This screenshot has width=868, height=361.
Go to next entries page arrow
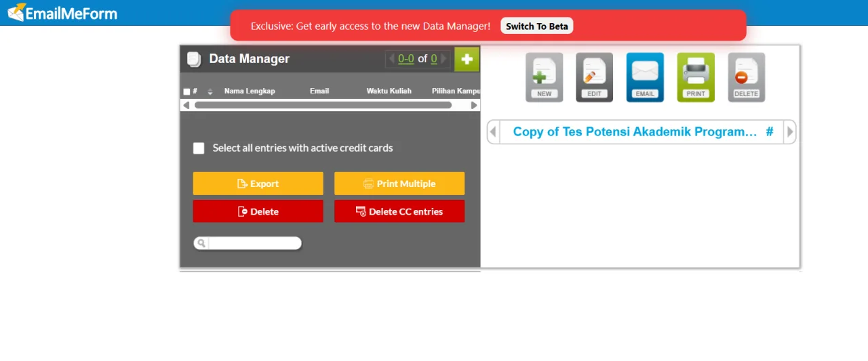[444, 59]
